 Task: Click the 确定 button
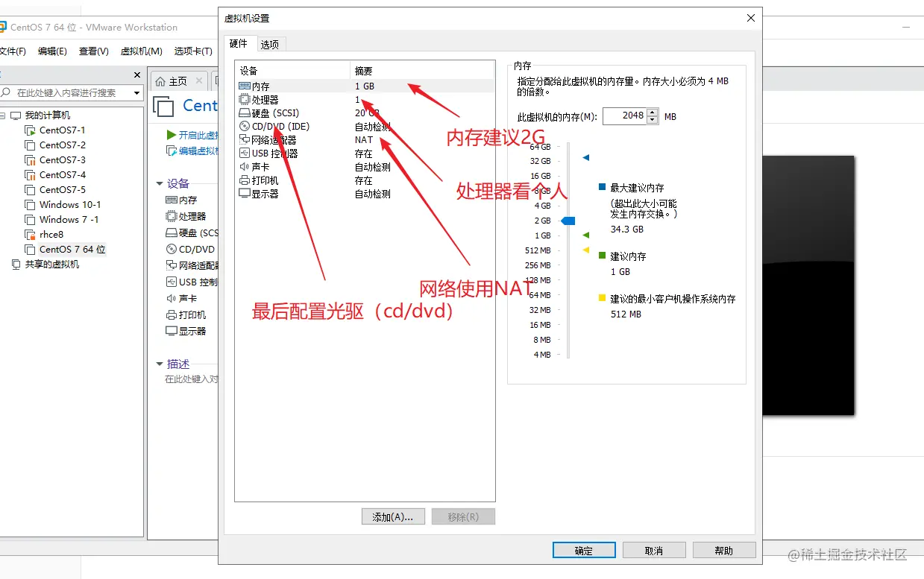584,551
